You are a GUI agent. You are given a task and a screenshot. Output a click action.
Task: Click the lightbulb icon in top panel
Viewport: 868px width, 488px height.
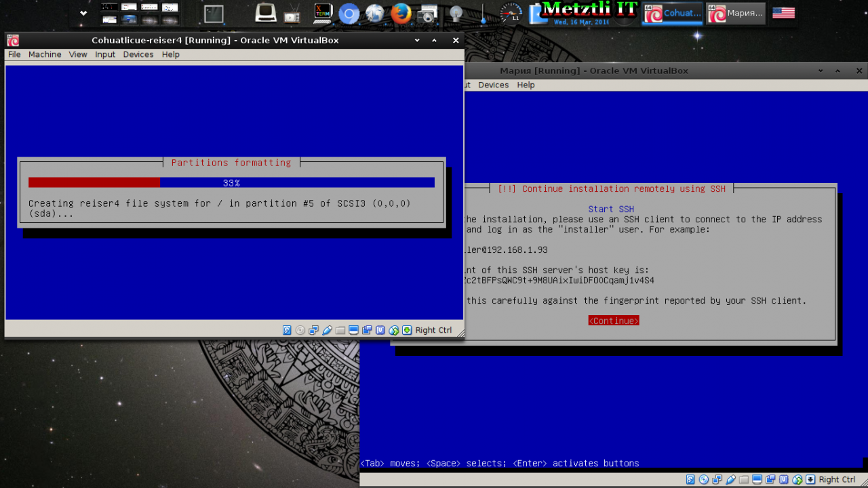coord(456,13)
